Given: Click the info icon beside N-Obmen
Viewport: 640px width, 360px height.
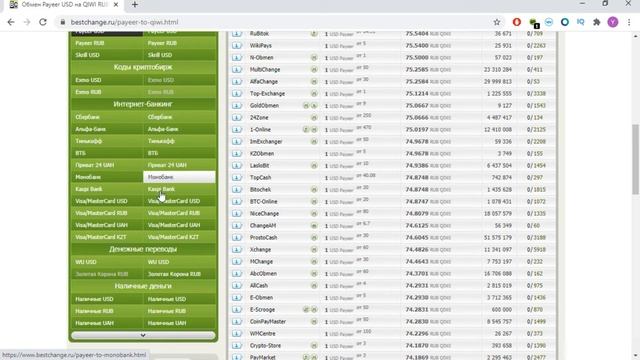Looking at the screenshot, I should [x=237, y=58].
